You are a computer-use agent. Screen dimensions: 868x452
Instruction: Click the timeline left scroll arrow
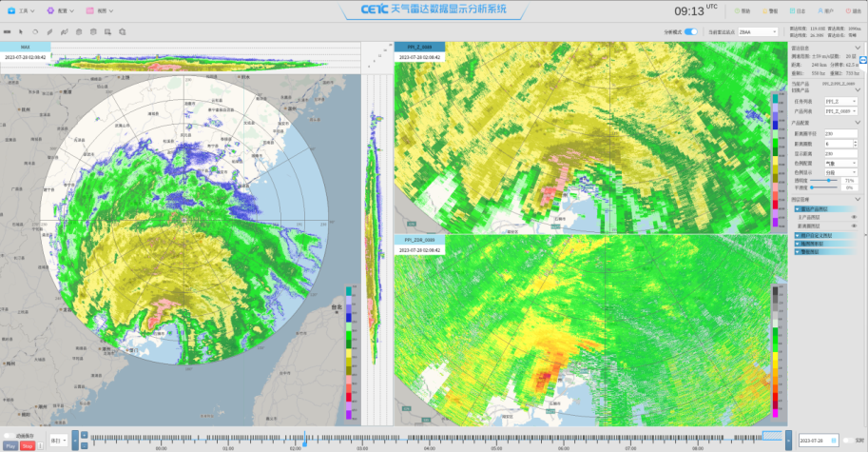click(75, 441)
